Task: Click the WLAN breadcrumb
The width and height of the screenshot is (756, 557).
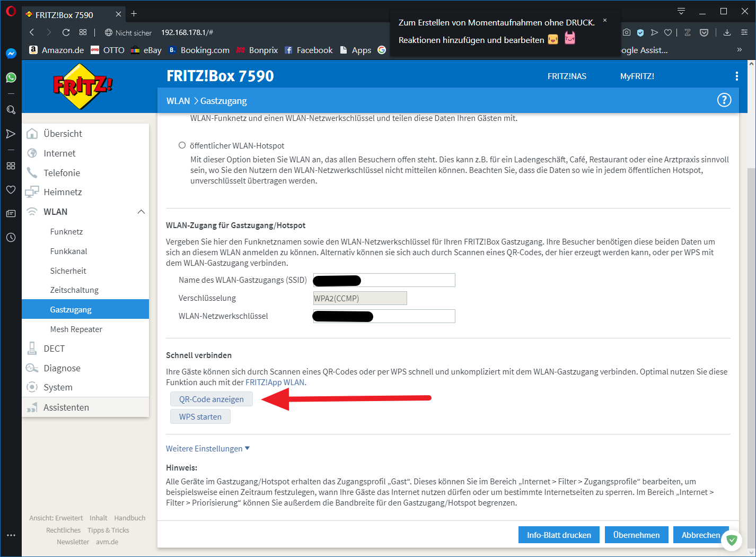Action: (178, 101)
